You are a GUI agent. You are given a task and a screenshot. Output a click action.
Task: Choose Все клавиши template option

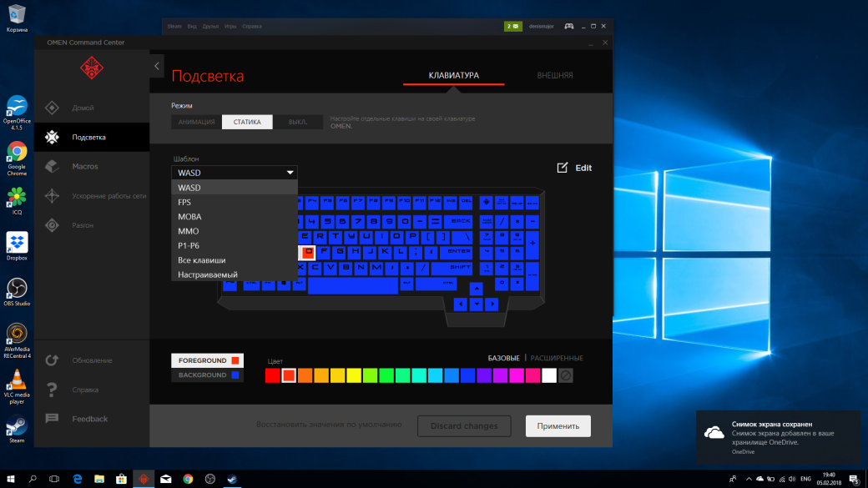[235, 260]
